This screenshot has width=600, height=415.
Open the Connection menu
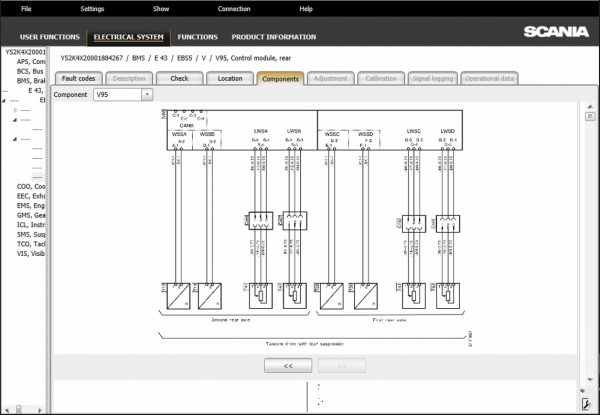[234, 8]
